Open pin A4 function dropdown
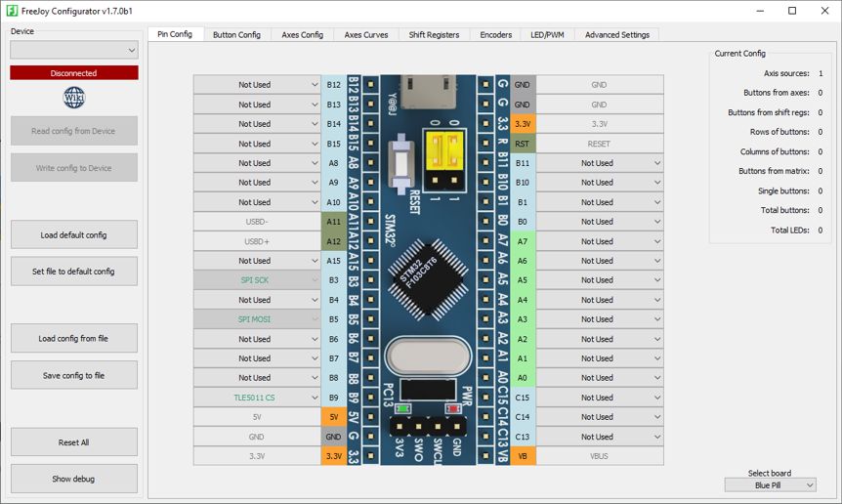842x504 pixels. (x=600, y=300)
